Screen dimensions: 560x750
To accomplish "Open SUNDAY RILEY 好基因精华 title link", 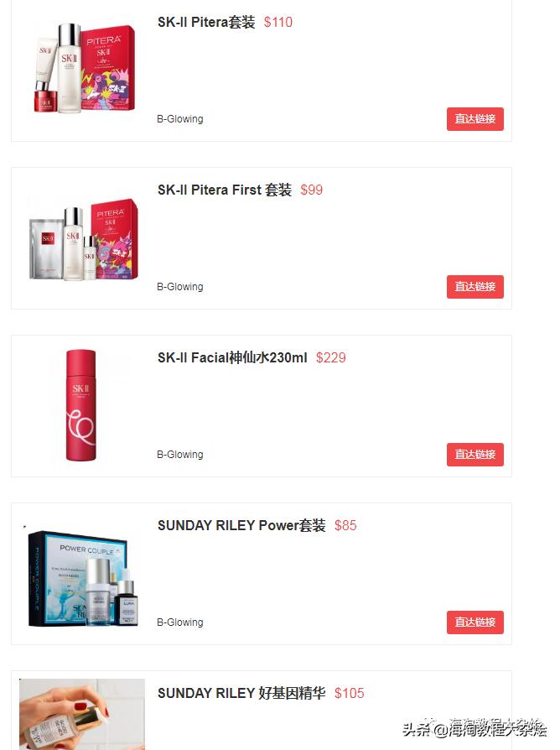I will click(x=241, y=694).
